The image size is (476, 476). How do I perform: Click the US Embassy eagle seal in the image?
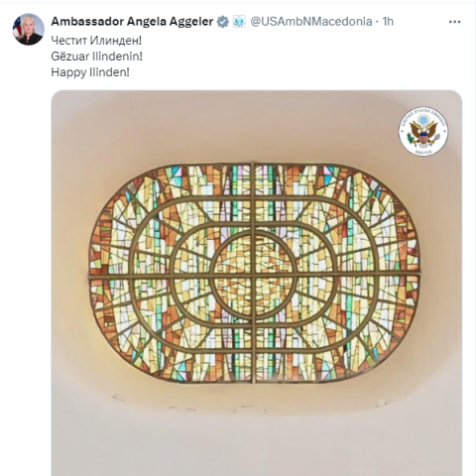point(422,131)
